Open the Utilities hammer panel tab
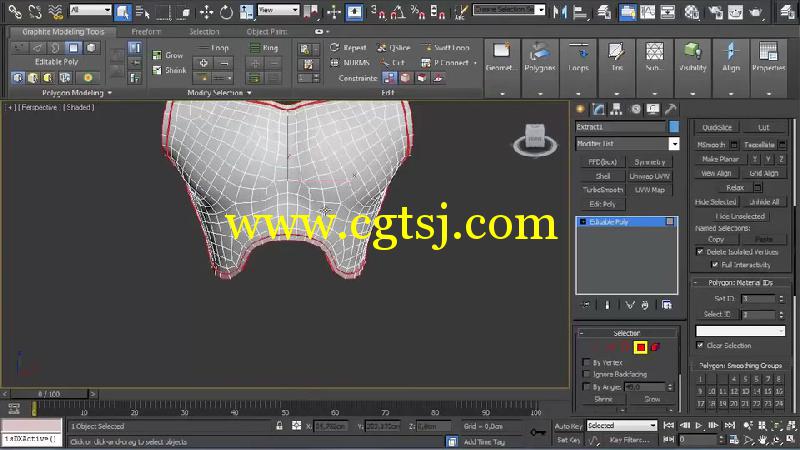The image size is (800, 450). (671, 109)
